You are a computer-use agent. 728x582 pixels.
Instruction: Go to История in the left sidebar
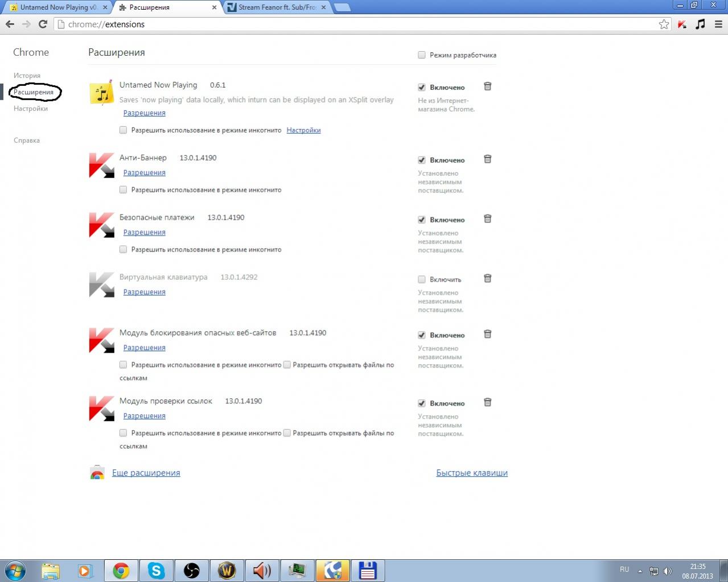coord(27,76)
